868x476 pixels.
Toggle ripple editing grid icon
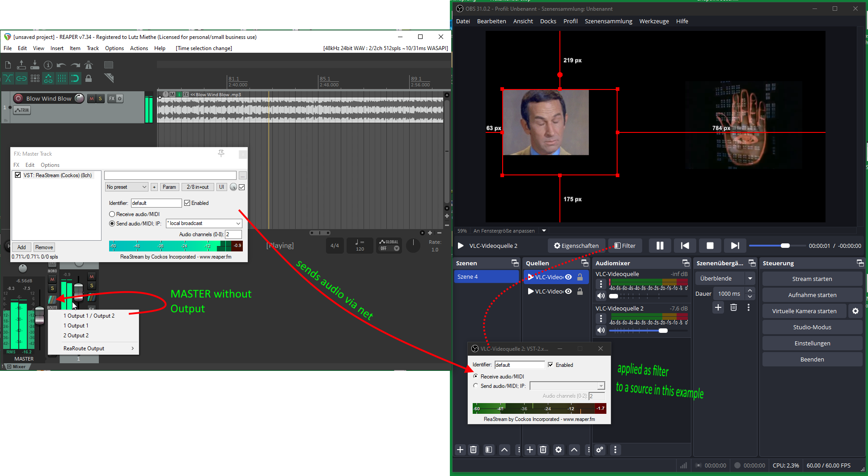[35, 78]
